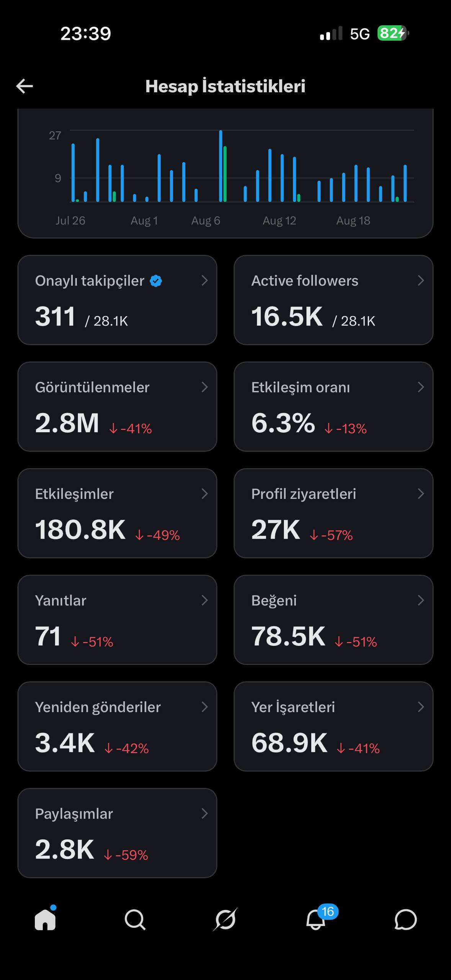The image size is (451, 980).
Task: Tap the back arrow icon
Action: tap(25, 86)
